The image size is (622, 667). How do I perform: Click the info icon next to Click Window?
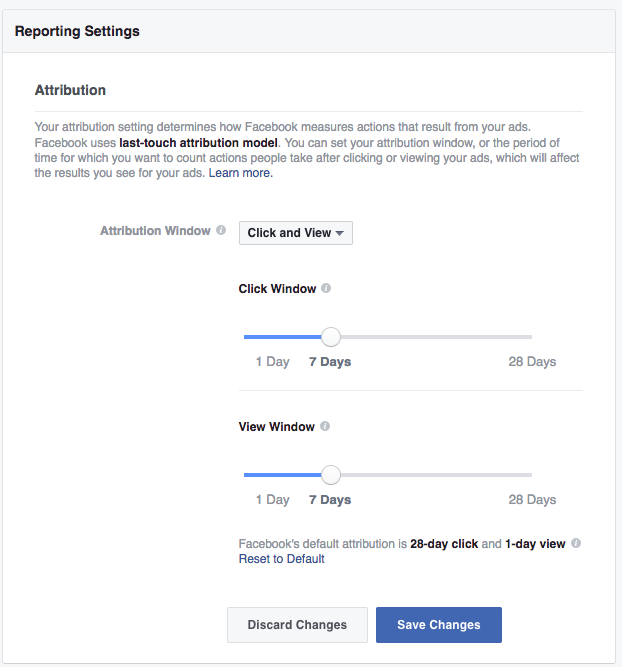coord(326,288)
